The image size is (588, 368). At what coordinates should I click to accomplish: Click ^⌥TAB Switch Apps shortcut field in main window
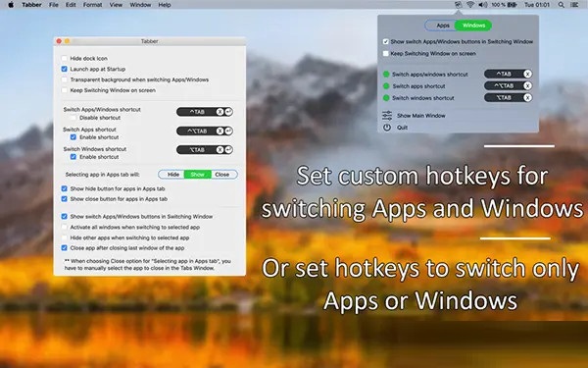205,131
